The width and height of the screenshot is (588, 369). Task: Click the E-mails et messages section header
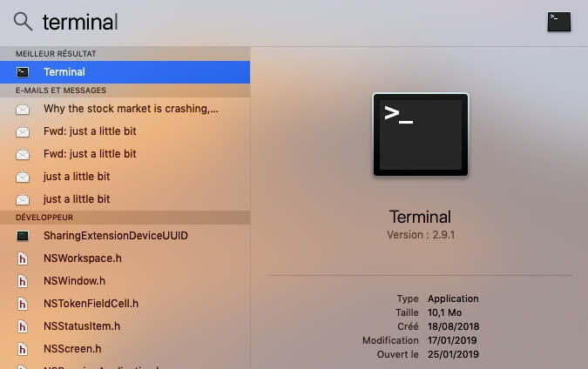(x=125, y=91)
